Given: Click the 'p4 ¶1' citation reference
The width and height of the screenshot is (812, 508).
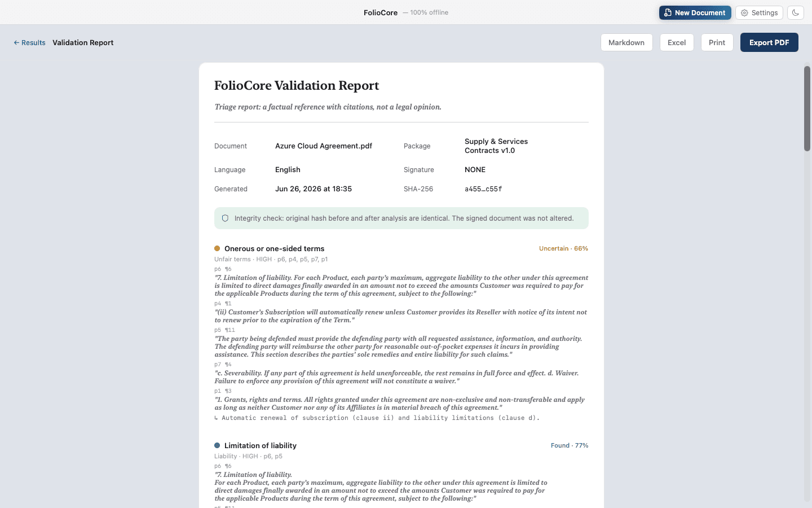Looking at the screenshot, I should click(x=223, y=304).
